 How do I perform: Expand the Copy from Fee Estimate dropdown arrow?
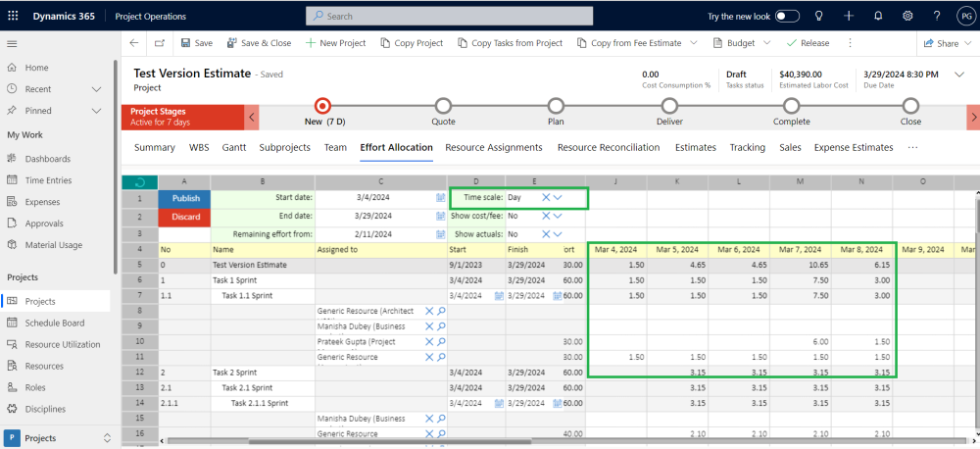(x=695, y=43)
